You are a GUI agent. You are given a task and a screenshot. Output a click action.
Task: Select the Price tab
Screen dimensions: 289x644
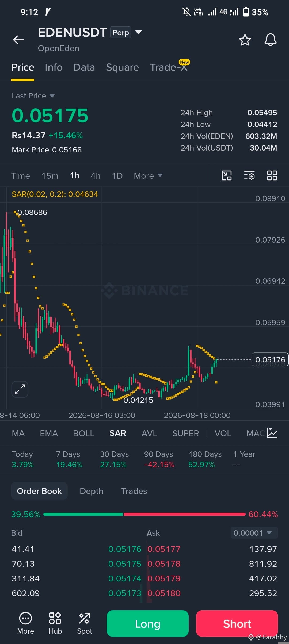23,67
